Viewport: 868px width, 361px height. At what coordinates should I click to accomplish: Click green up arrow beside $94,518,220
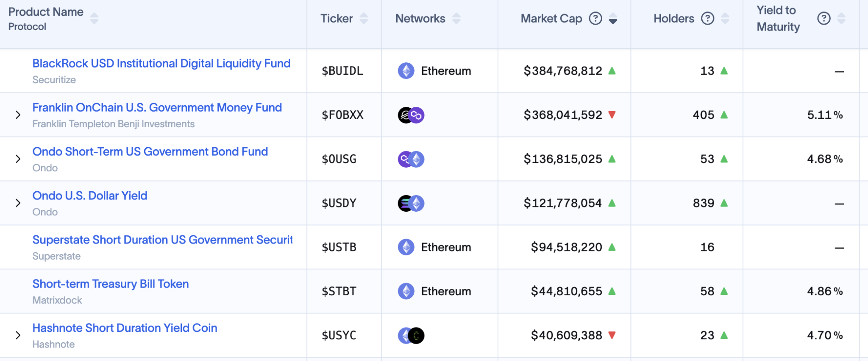[612, 247]
